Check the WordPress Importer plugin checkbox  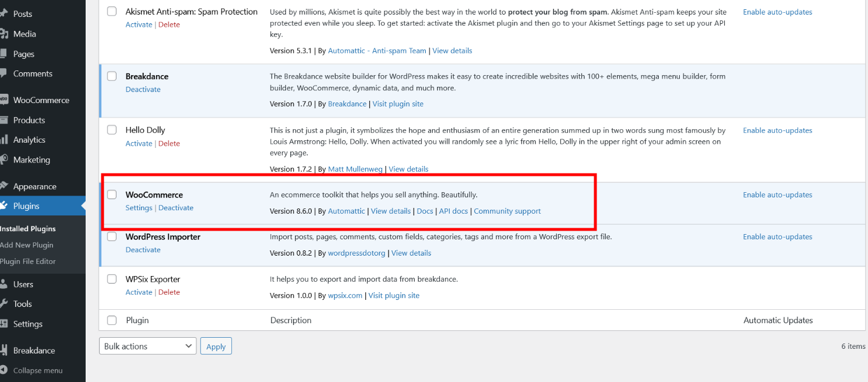click(112, 236)
